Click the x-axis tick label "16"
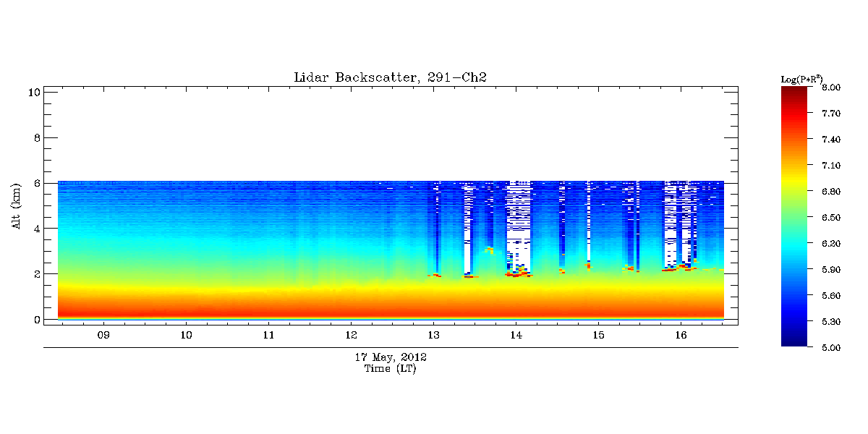 (681, 336)
